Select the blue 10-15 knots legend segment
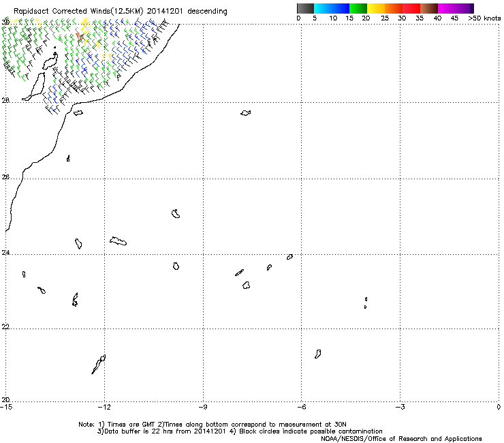This screenshot has height=443, width=504. (x=341, y=8)
